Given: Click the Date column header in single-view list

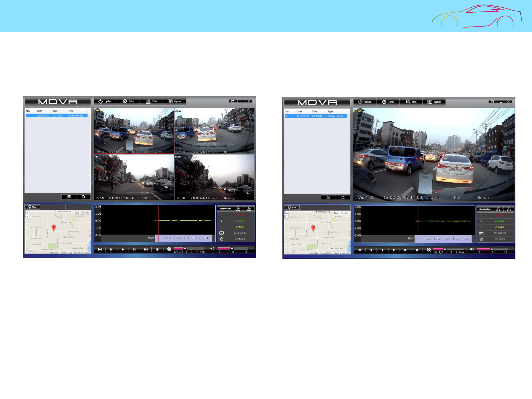Looking at the screenshot, I should [x=299, y=111].
